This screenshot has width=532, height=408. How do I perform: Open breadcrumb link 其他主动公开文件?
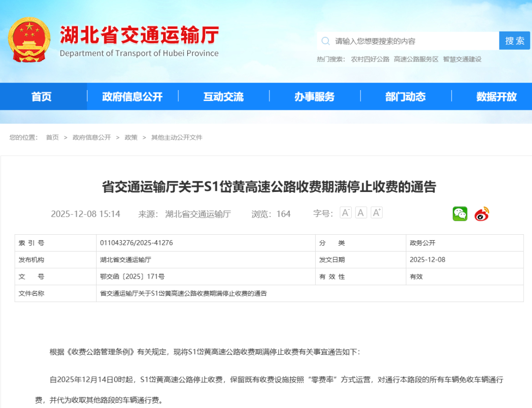click(177, 137)
